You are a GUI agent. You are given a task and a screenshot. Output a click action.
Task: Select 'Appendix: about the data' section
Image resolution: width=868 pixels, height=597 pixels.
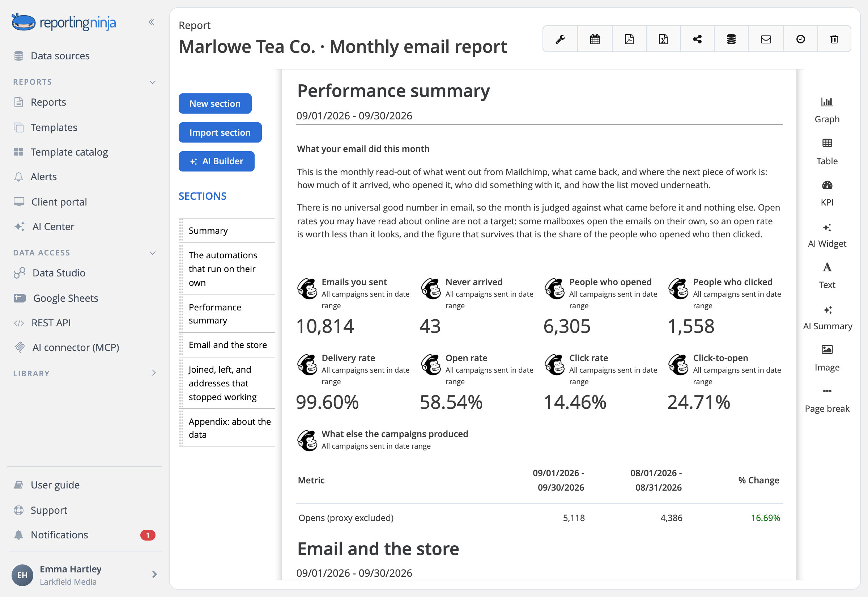[227, 428]
